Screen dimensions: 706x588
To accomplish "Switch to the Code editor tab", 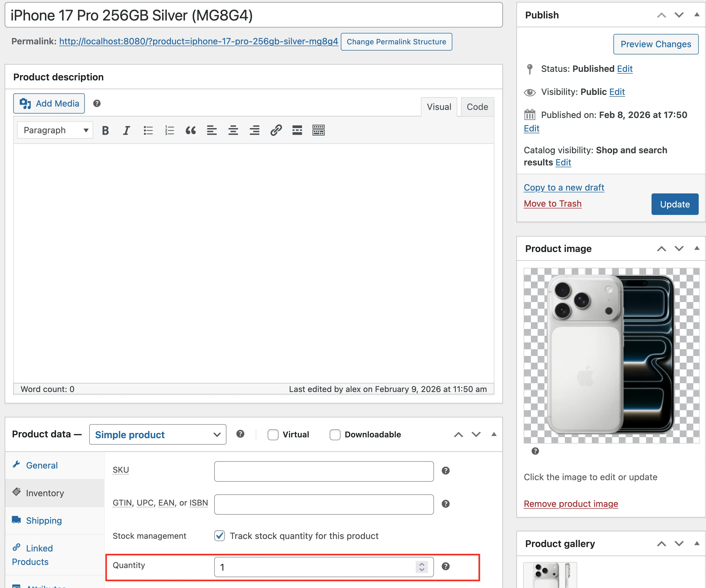I will 477,107.
